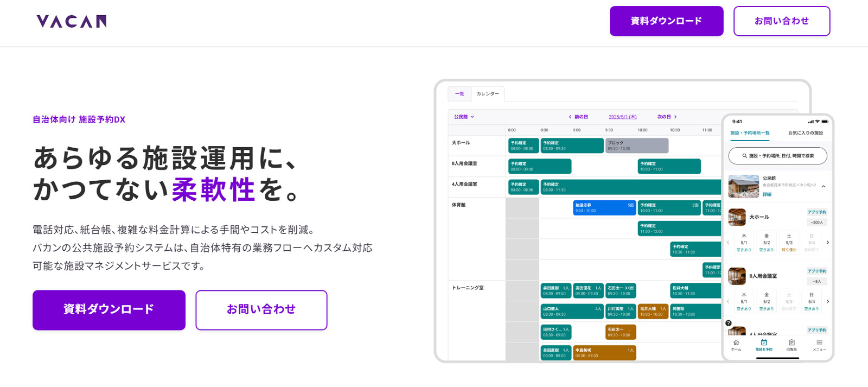Open the 田村さく 08:30-09:00 reservation
The image size is (868, 387).
pyautogui.click(x=556, y=332)
